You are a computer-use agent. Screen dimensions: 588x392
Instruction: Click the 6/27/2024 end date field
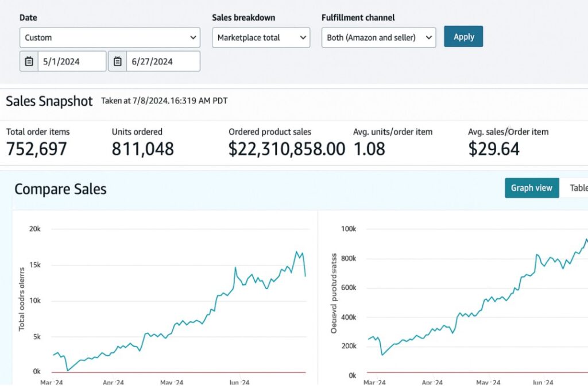coord(163,61)
